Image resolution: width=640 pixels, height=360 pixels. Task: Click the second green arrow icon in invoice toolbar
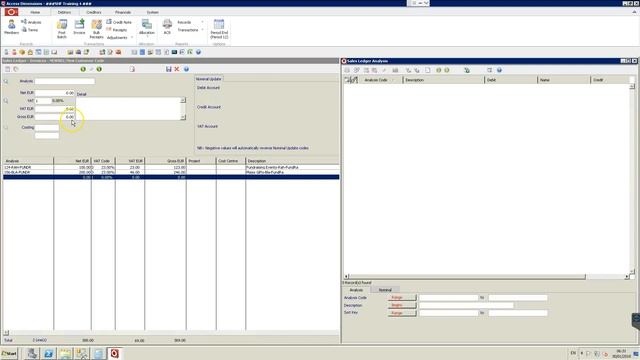pyautogui.click(x=99, y=69)
